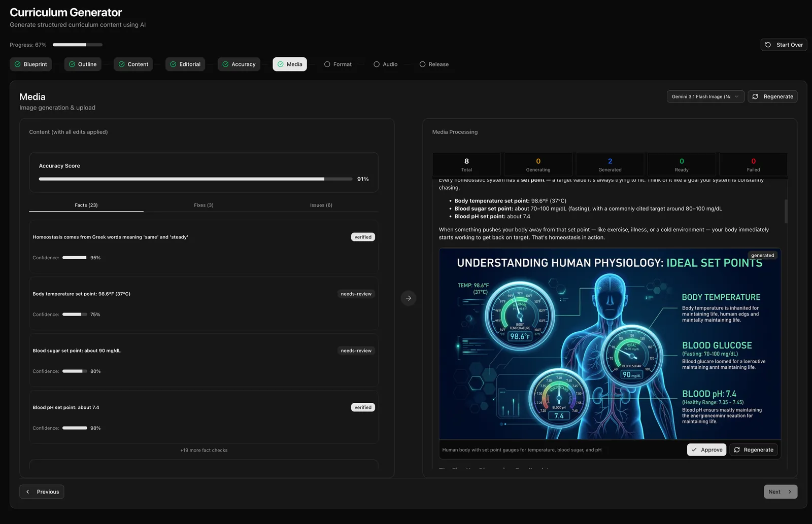Image resolution: width=812 pixels, height=524 pixels.
Task: Click the Progress 67% bar
Action: tap(78, 45)
